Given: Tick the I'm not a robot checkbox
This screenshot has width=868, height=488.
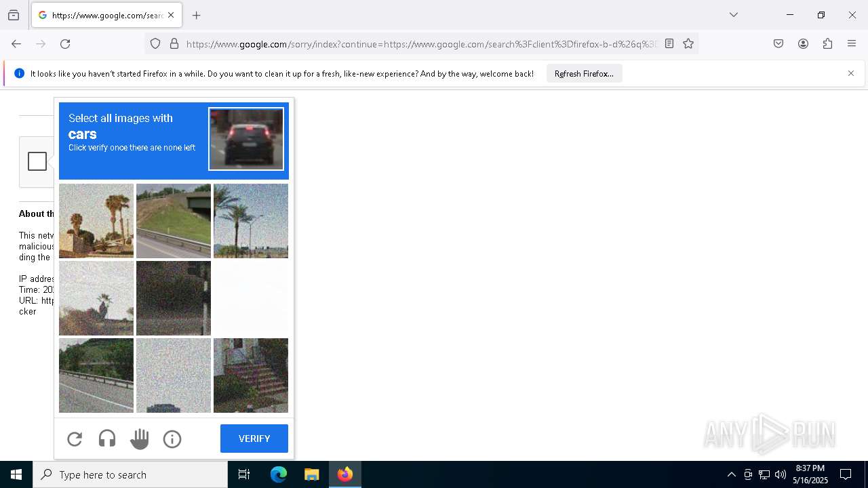Looking at the screenshot, I should tap(37, 161).
